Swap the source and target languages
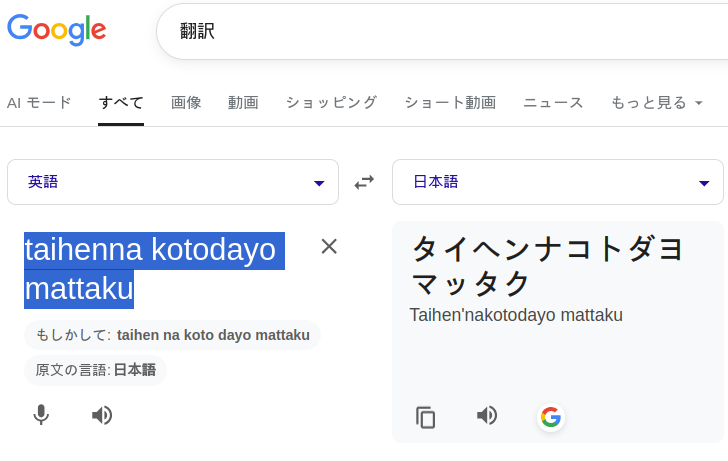Image resolution: width=728 pixels, height=461 pixels. tap(364, 182)
